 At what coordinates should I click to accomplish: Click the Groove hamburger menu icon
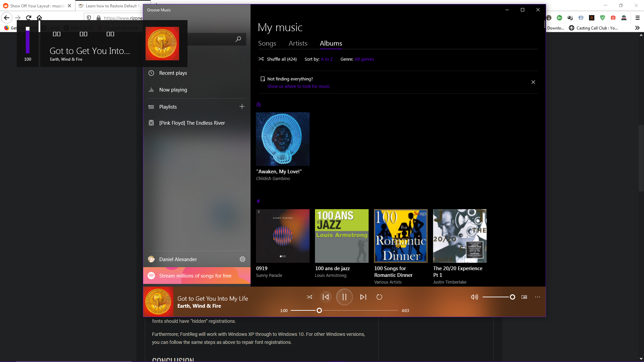pos(152,23)
